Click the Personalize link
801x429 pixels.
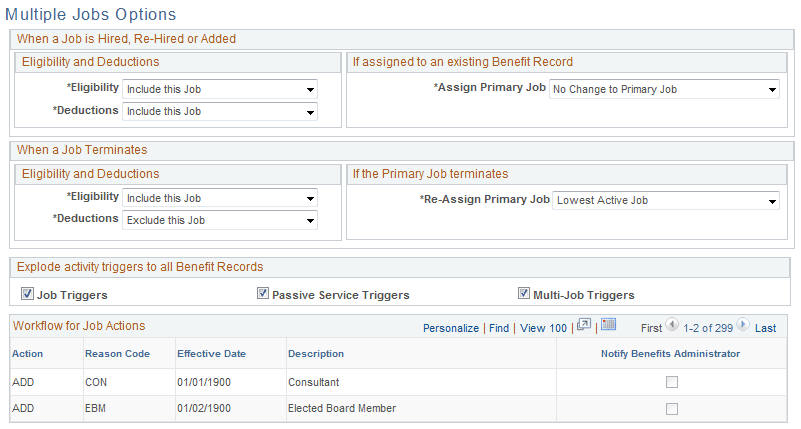pos(451,328)
